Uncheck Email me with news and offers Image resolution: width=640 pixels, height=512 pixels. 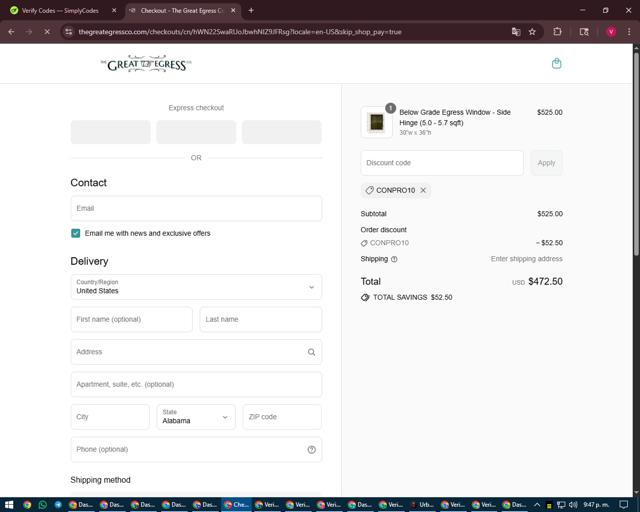coord(76,233)
